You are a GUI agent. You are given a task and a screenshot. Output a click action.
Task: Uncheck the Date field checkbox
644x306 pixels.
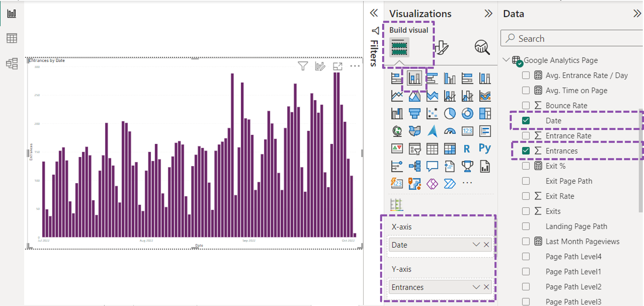[525, 120]
